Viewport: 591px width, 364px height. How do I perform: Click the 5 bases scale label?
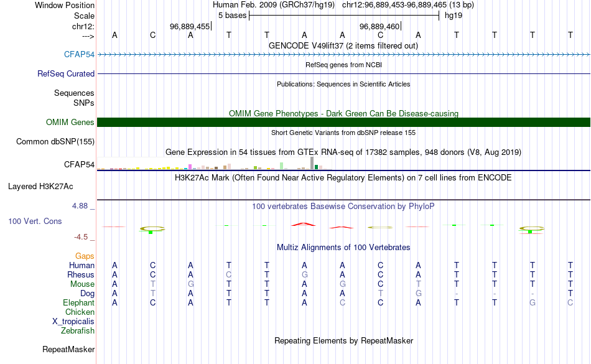click(x=232, y=16)
